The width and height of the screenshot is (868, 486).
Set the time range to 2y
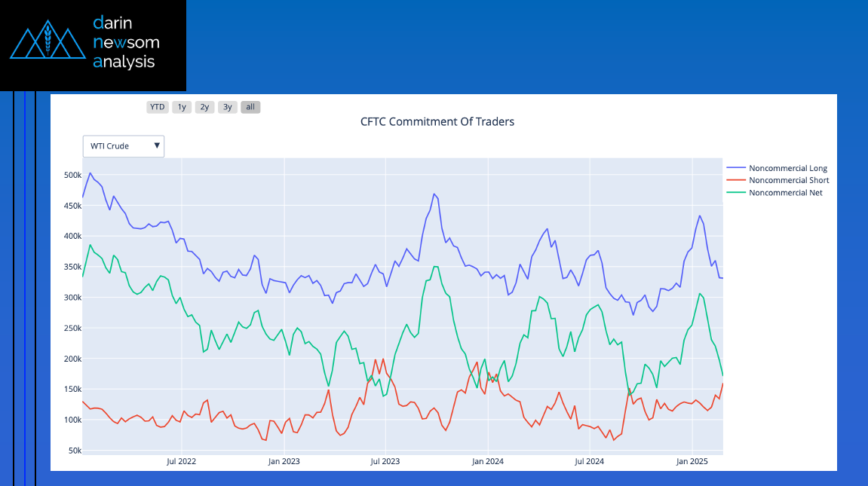pyautogui.click(x=204, y=107)
